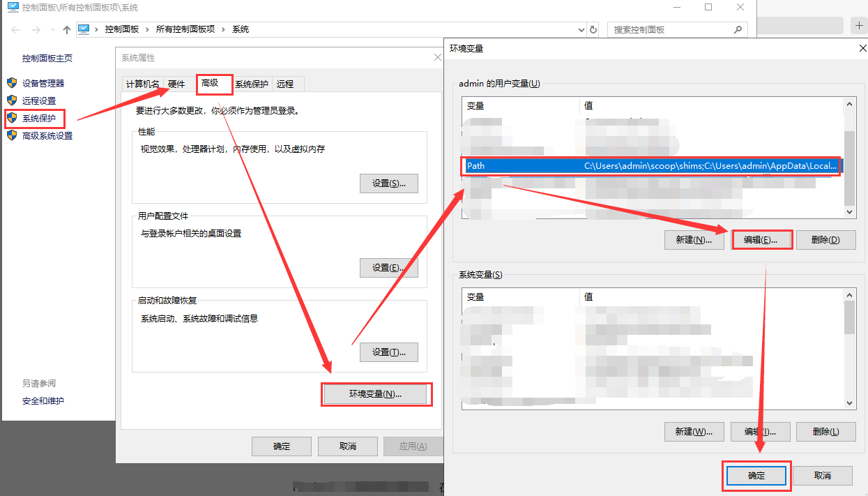Image resolution: width=868 pixels, height=496 pixels.
Task: Type in the 搜索控制面板 search field
Action: 669,30
